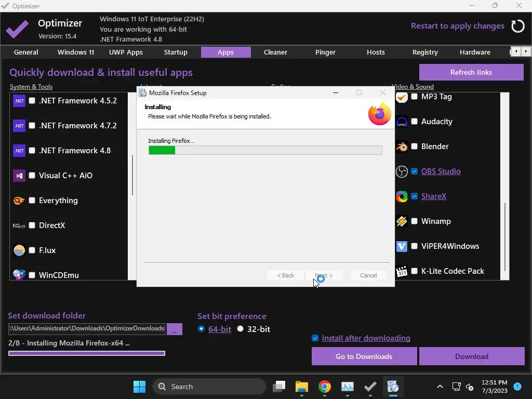Viewport: 532px width, 399px height.
Task: Click the restart circular arrow icon
Action: (518, 26)
